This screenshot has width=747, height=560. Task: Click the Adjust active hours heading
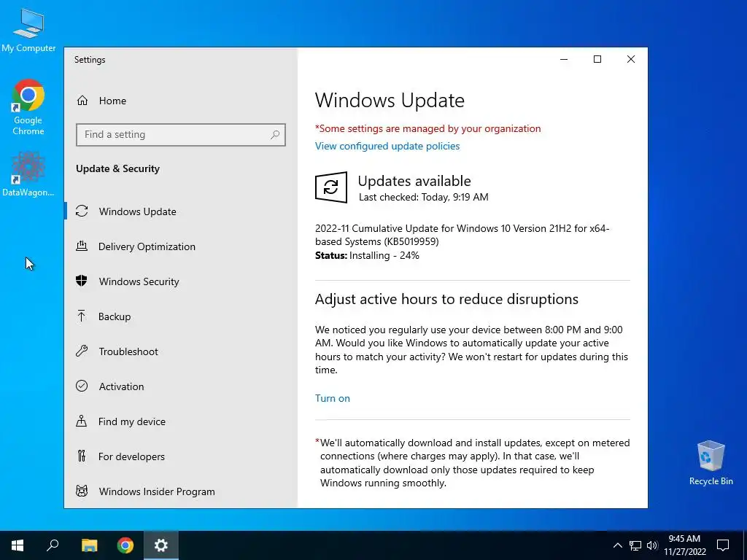(x=446, y=299)
